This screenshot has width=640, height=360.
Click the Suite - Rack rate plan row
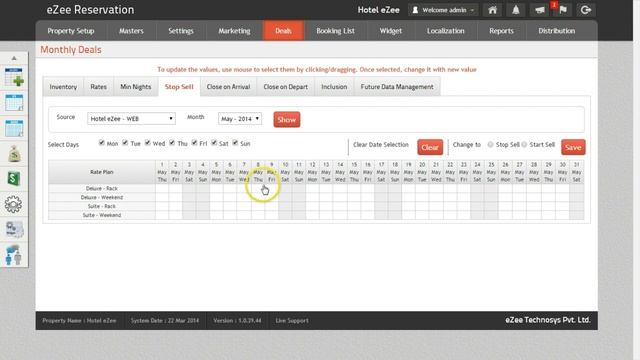point(102,207)
